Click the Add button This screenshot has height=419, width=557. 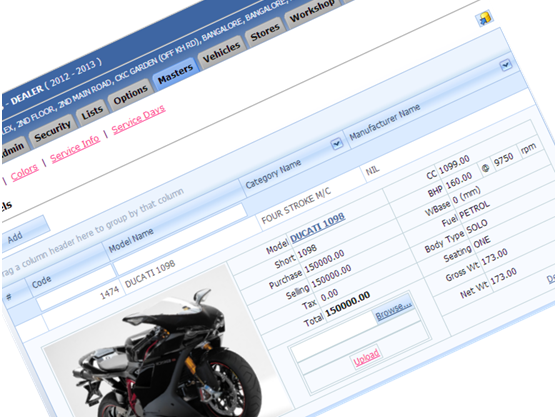click(x=23, y=233)
